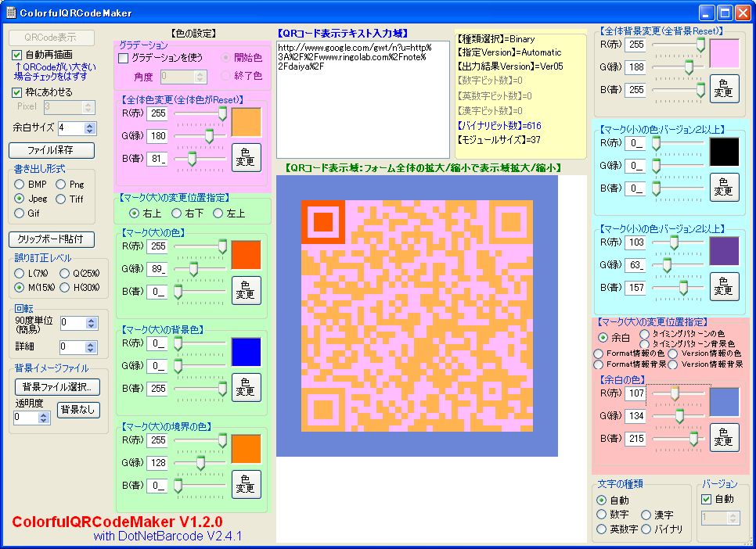Click the ファイル保存 button
This screenshot has height=549, width=756.
point(52,150)
